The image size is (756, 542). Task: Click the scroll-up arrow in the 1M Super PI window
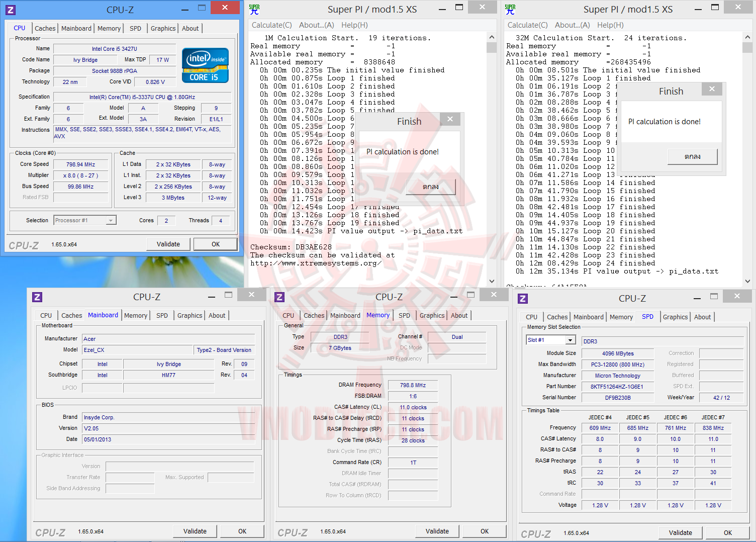coord(492,37)
